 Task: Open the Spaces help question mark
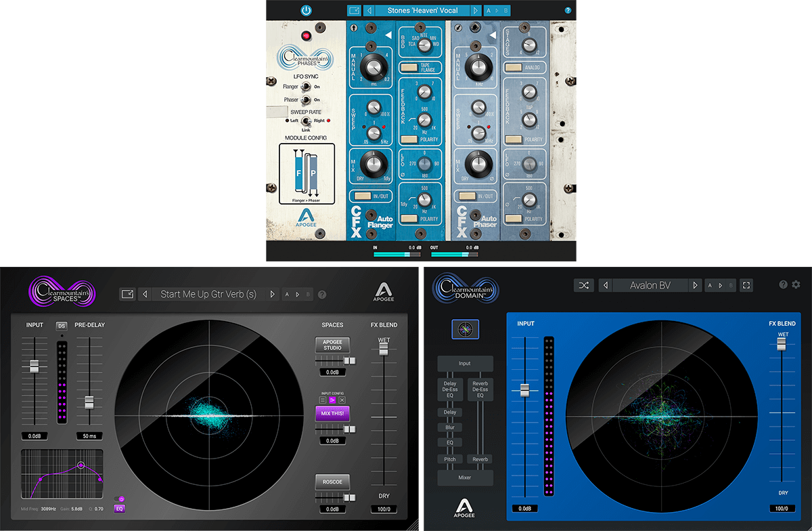(322, 295)
